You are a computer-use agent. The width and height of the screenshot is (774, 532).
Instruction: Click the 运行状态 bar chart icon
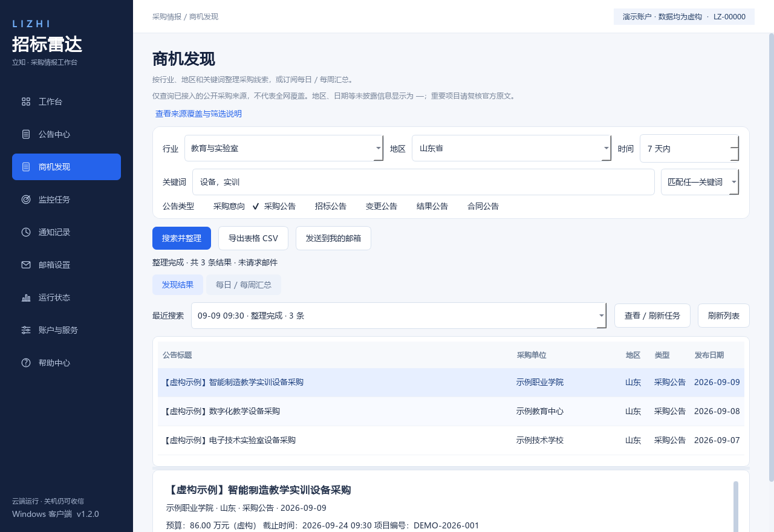point(26,297)
